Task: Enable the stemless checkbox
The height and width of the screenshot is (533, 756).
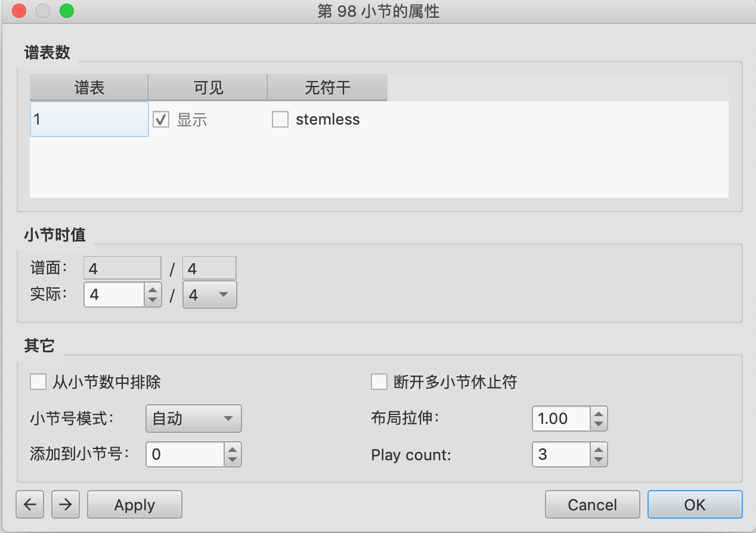Action: point(280,119)
